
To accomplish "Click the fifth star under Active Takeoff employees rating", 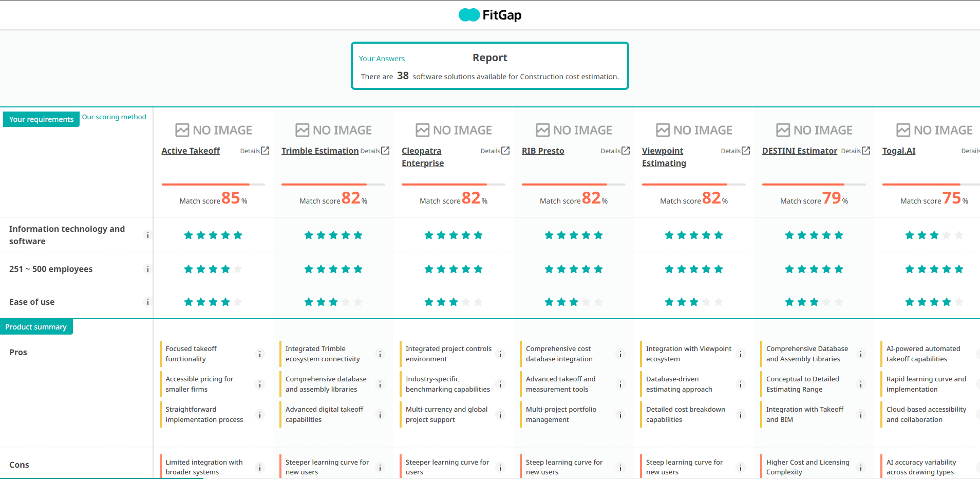I will (238, 268).
